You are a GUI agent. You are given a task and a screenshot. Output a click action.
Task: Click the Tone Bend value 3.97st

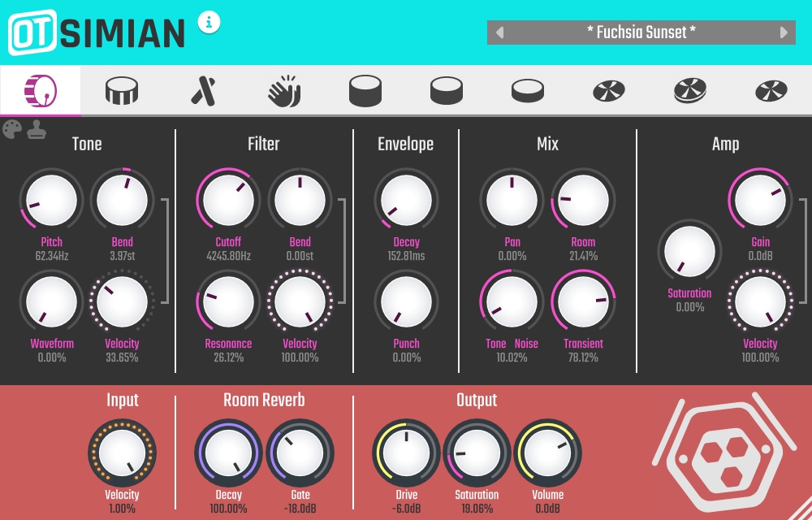tap(123, 256)
